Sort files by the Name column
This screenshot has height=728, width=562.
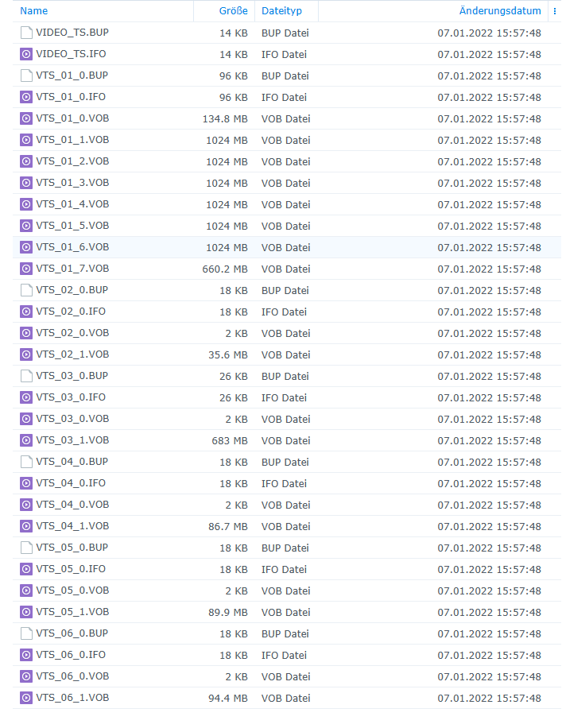pos(33,10)
